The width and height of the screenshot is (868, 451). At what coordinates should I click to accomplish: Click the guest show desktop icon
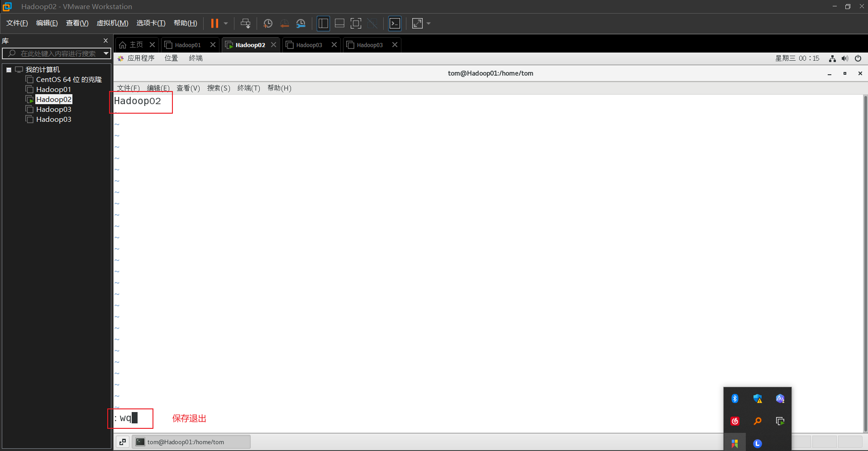(x=123, y=442)
